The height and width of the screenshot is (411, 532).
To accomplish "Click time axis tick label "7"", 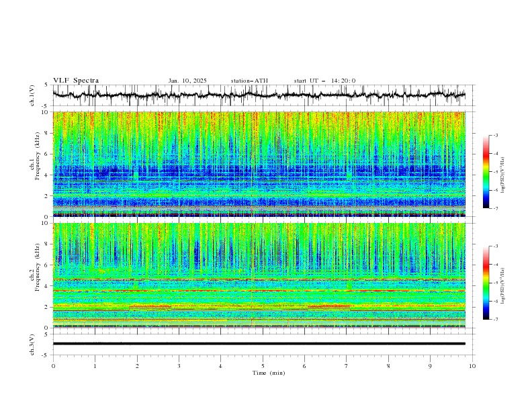I will [x=347, y=366].
